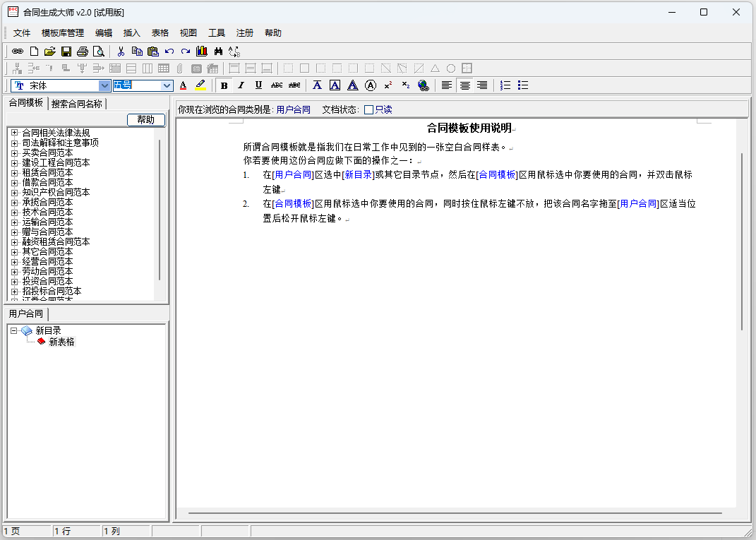Screen dimensions: 756x540
Task: Toggle center alignment button
Action: [x=464, y=85]
